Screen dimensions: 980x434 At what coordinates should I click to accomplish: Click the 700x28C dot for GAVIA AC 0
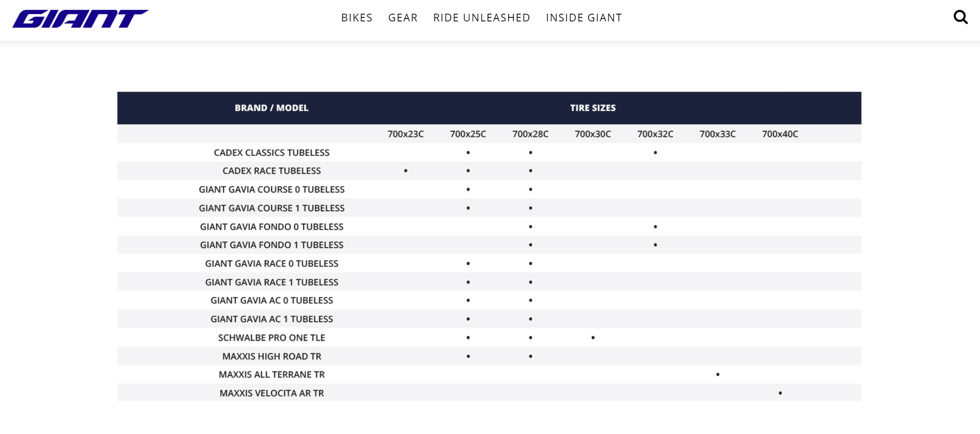coord(531,300)
